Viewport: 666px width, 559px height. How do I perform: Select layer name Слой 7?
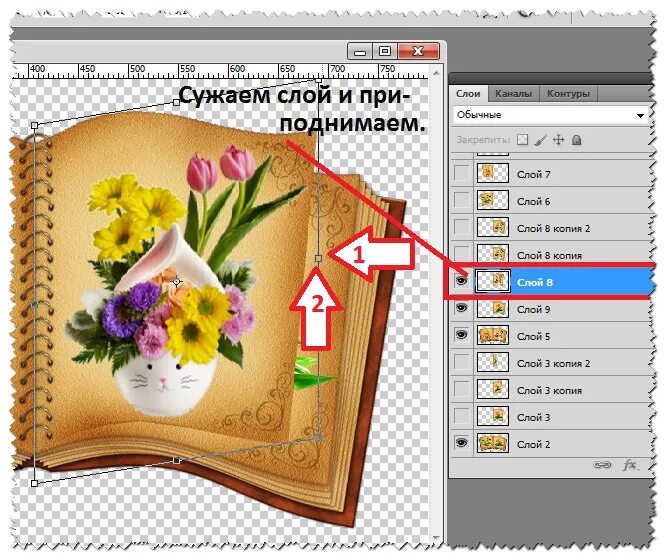(x=533, y=174)
